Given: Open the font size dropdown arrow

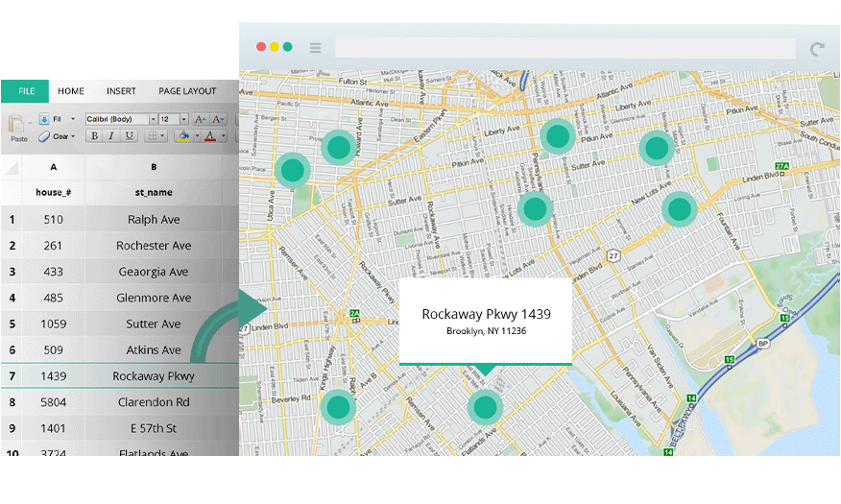Looking at the screenshot, I should tap(184, 119).
